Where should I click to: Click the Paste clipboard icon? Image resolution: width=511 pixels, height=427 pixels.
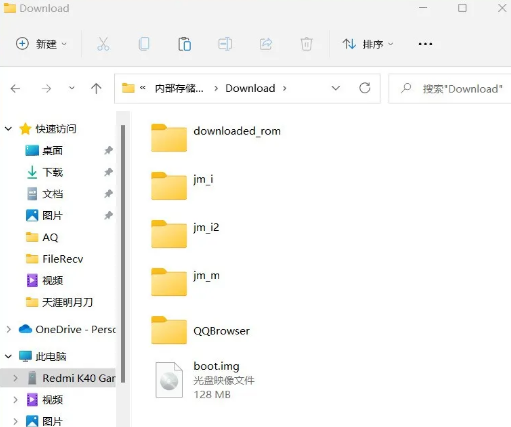(x=185, y=44)
